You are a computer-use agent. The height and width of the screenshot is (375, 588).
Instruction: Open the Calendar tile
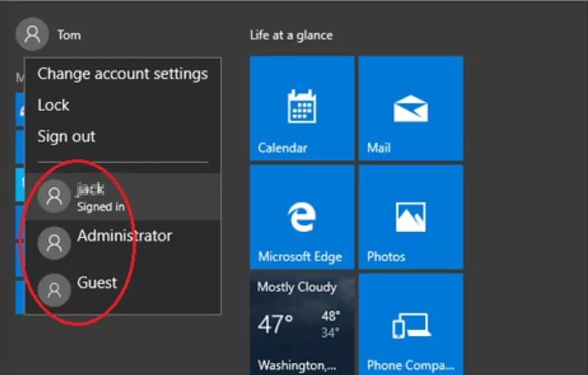tap(302, 108)
